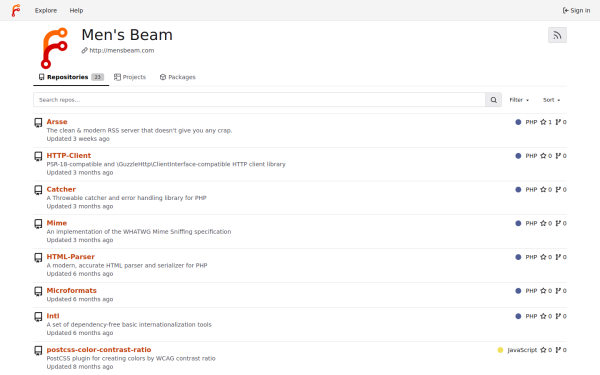The image size is (600, 375).
Task: Click repository icon beside Catcher
Action: (x=38, y=190)
